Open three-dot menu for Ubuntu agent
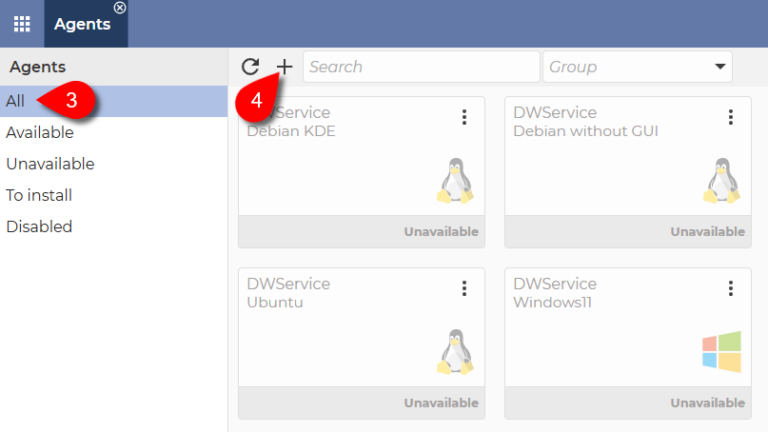This screenshot has width=768, height=432. (x=464, y=289)
